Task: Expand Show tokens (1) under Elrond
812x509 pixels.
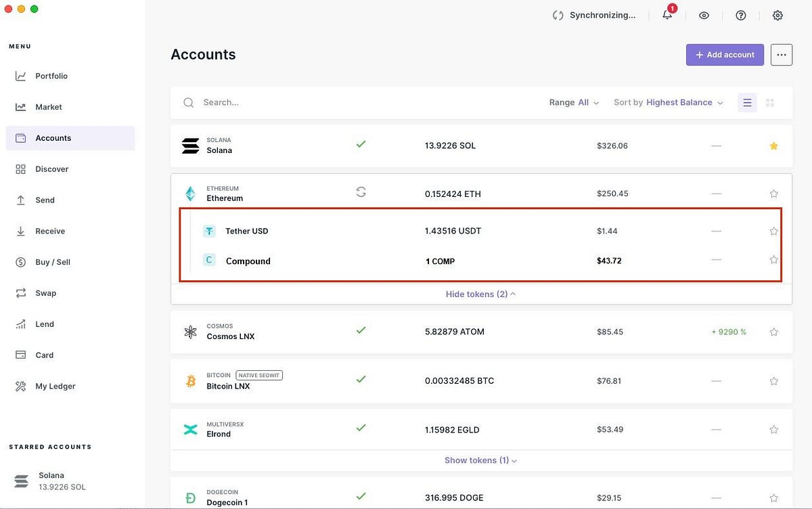Action: pyautogui.click(x=480, y=460)
